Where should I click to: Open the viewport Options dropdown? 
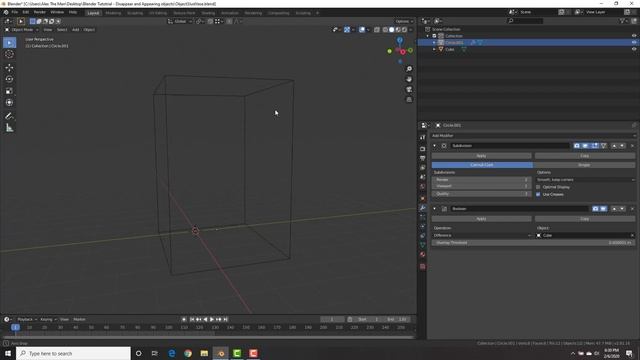coord(404,21)
